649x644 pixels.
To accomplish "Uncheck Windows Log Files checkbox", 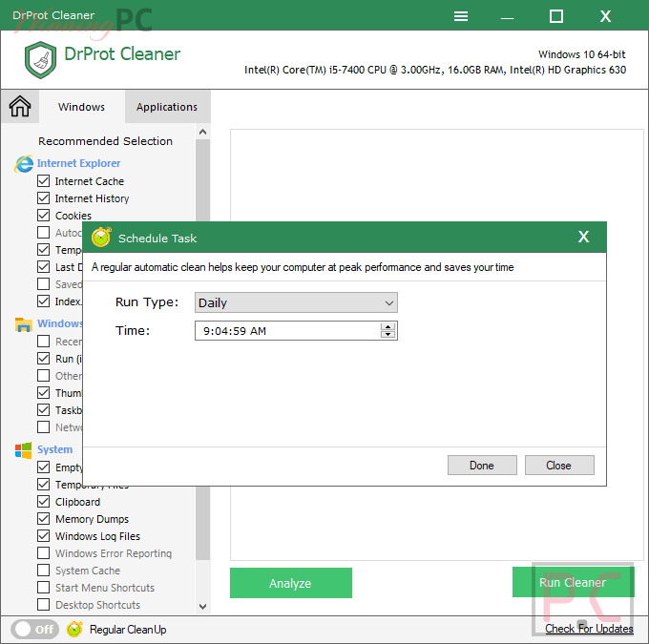I will (x=44, y=535).
